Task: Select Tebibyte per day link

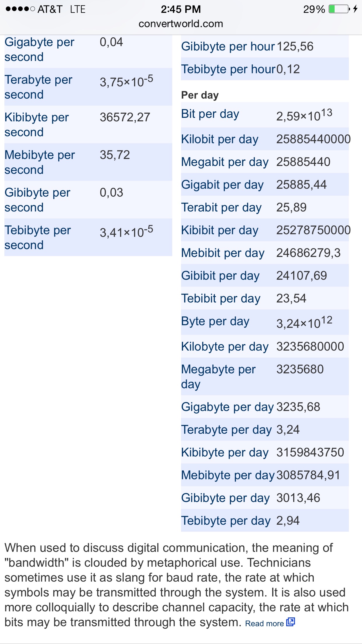Action: point(226,521)
